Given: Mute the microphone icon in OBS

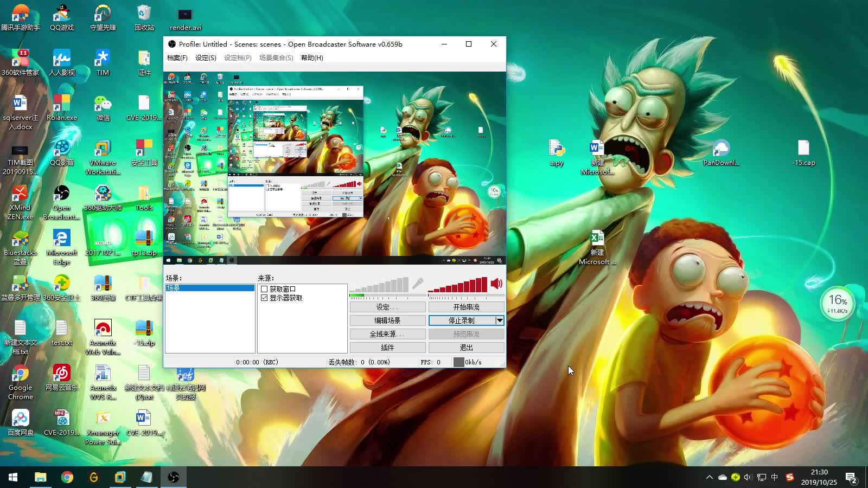Looking at the screenshot, I should [418, 284].
